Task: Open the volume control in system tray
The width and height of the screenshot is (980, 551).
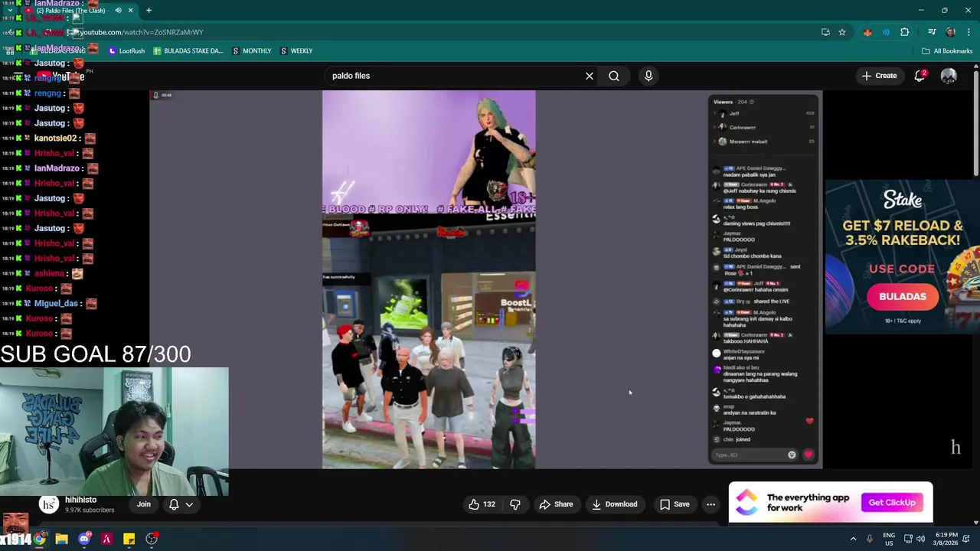Action: (920, 539)
